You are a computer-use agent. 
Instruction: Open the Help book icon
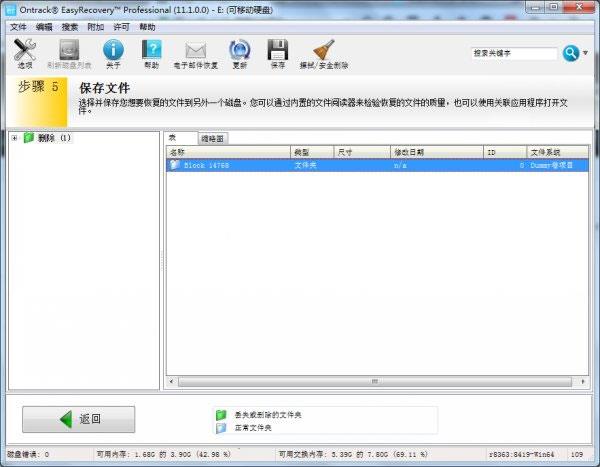(x=152, y=50)
